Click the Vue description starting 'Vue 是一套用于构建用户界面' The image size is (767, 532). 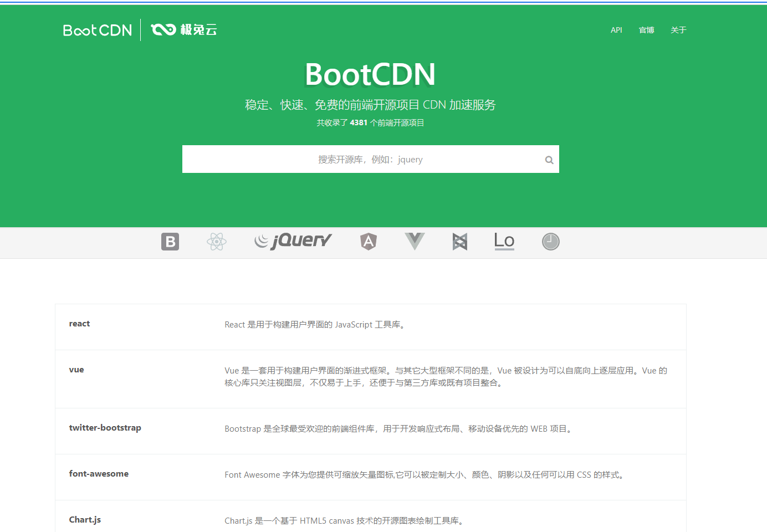coord(446,377)
